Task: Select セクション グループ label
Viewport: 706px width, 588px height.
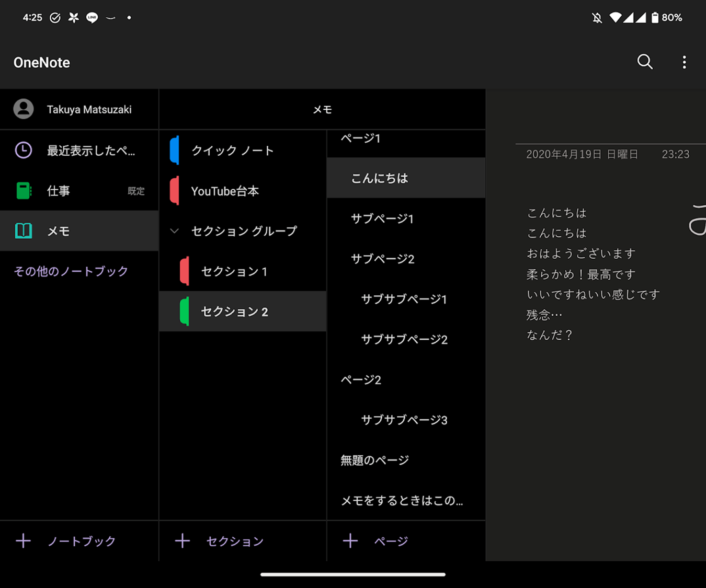Action: click(244, 230)
